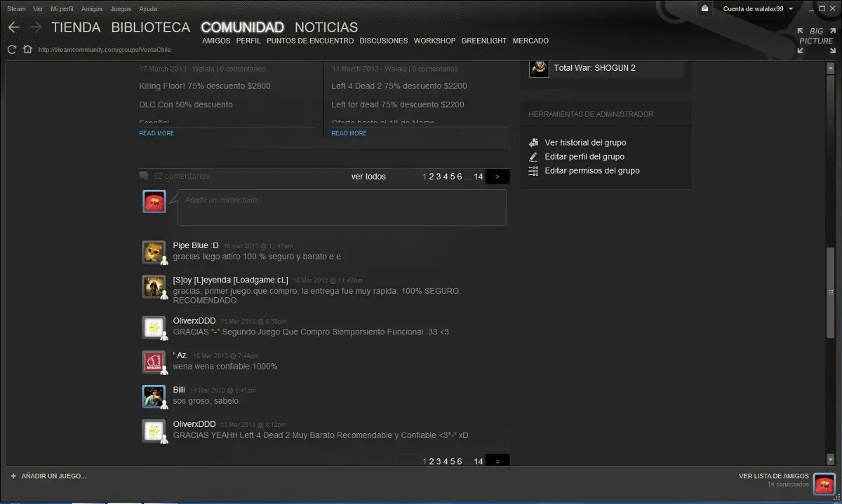Open GREENLIGHT submenu
This screenshot has height=504, width=842.
pyautogui.click(x=484, y=41)
